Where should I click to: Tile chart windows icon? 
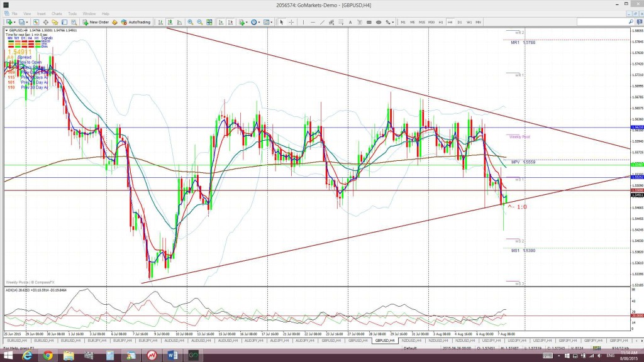209,22
